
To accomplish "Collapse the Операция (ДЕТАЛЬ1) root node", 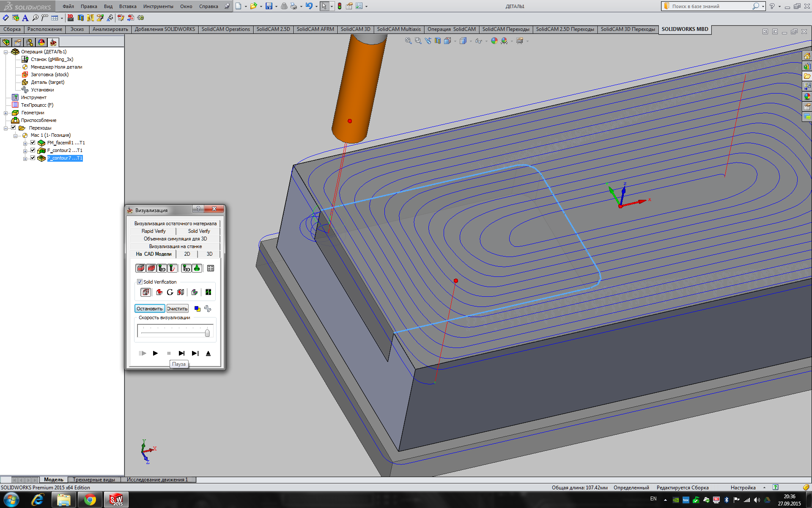I will [6, 52].
